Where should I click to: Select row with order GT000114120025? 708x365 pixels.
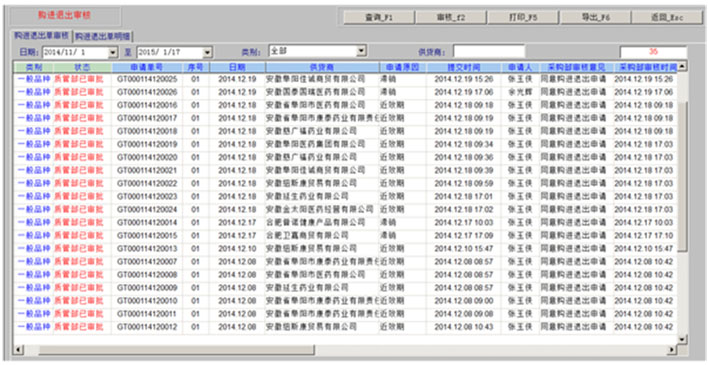click(345, 79)
